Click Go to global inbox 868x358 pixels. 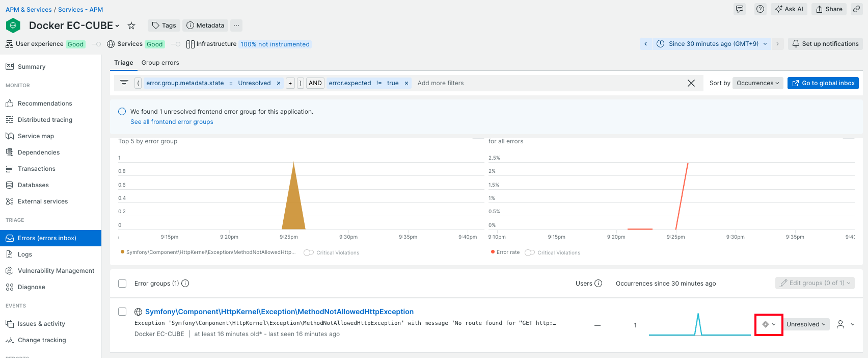(823, 83)
